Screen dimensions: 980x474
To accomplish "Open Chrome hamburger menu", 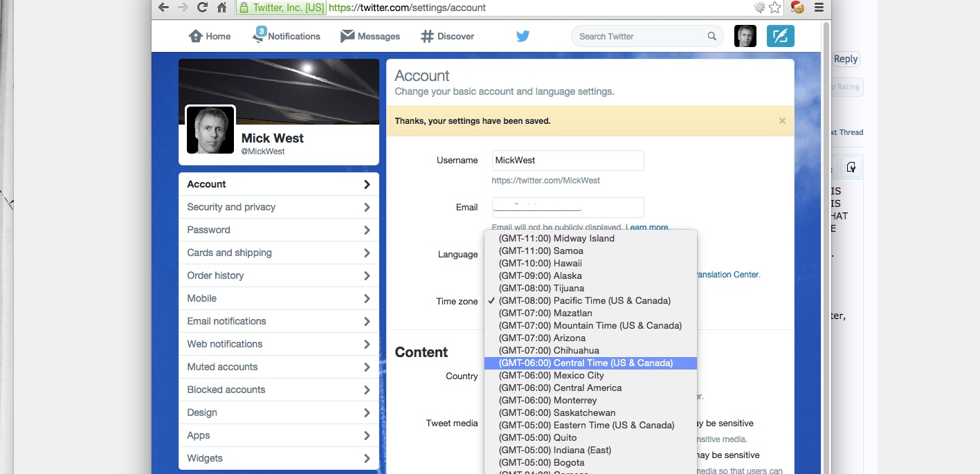I will click(819, 8).
